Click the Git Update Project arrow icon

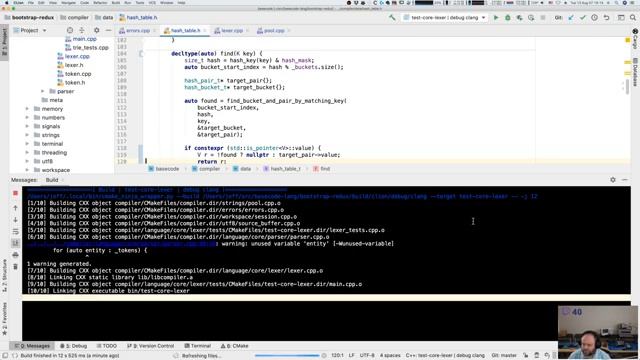coord(571,18)
